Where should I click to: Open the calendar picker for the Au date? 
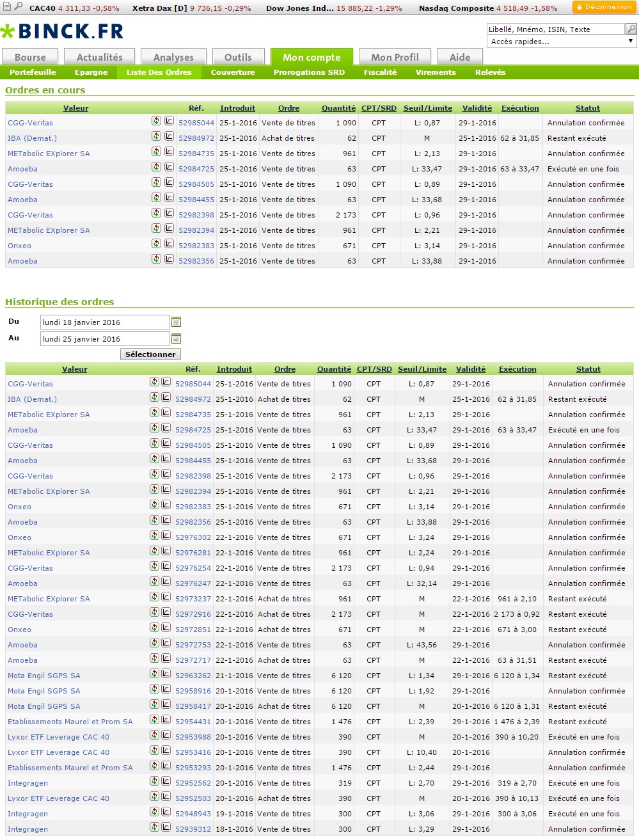click(x=177, y=339)
